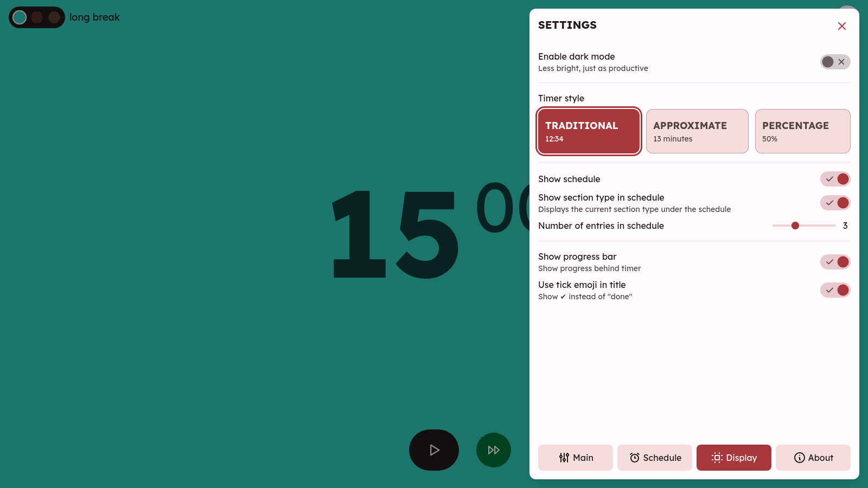The width and height of the screenshot is (868, 488).
Task: Turn off the Show schedule switch
Action: (x=835, y=179)
